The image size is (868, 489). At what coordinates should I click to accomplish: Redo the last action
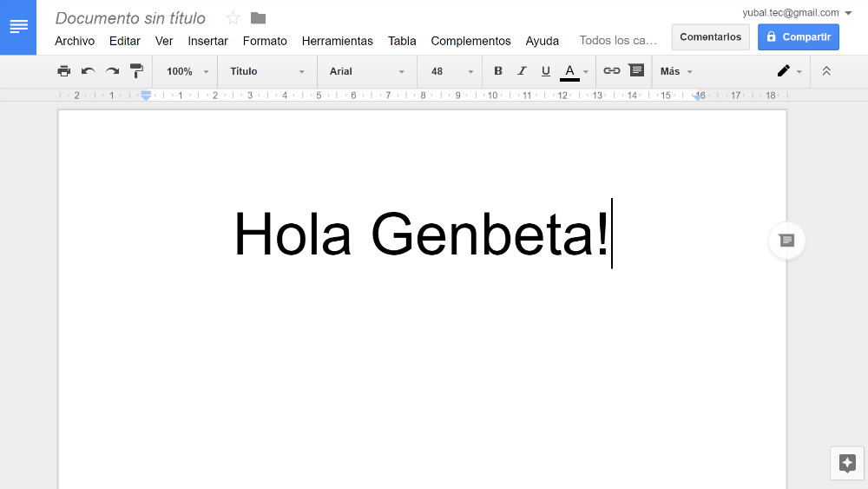pos(112,71)
